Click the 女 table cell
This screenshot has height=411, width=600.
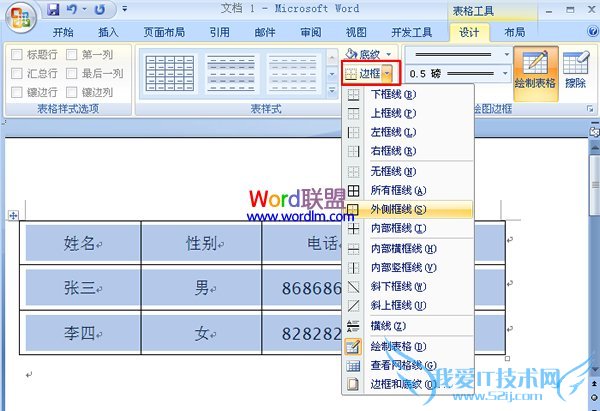point(204,333)
